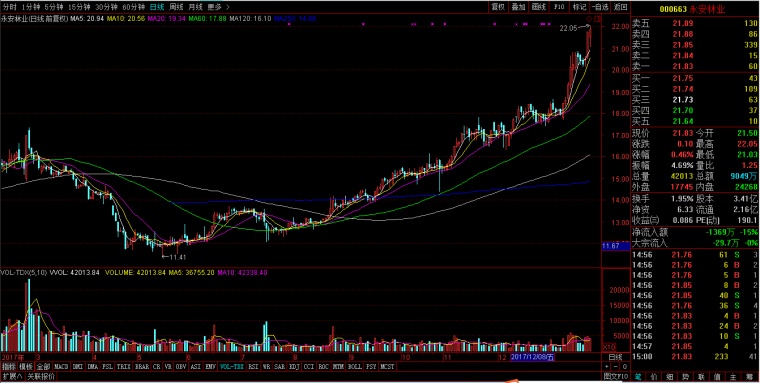Expand the 扩展 panel at the bottom left

click(12, 376)
